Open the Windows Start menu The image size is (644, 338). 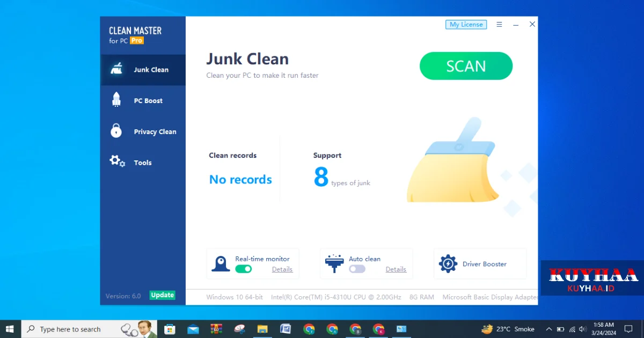(x=10, y=329)
